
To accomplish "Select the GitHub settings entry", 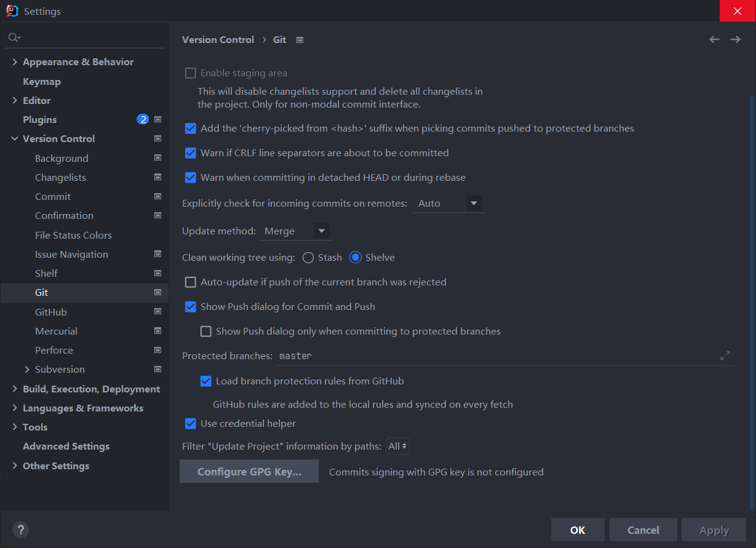I will tap(51, 312).
